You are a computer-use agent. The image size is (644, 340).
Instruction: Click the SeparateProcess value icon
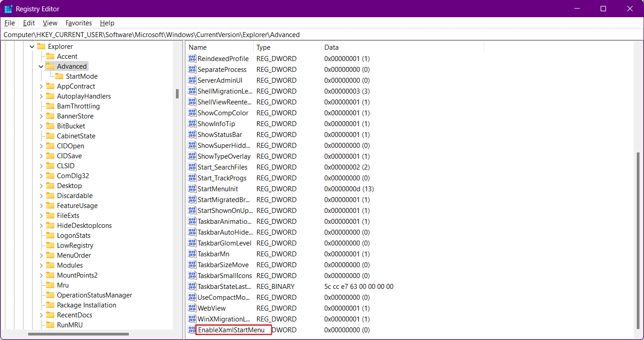pos(192,70)
